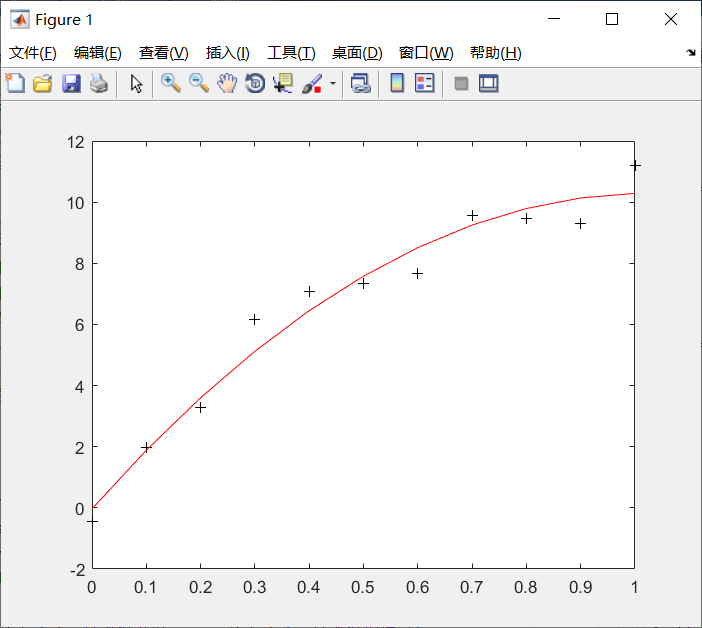Open the 文件(F) menu
The height and width of the screenshot is (628, 702).
[x=33, y=53]
